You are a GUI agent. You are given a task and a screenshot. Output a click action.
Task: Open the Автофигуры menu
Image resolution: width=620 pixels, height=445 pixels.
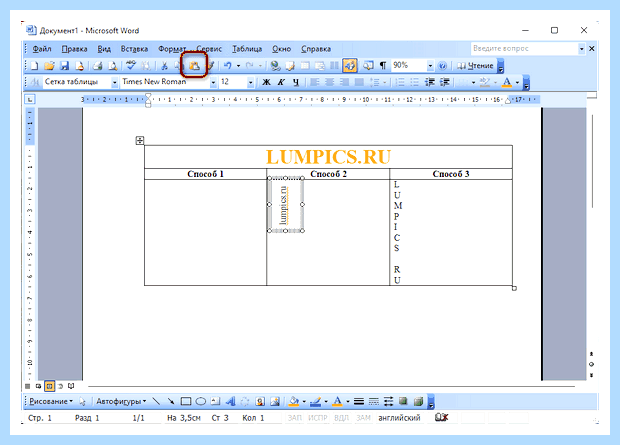coord(121,401)
